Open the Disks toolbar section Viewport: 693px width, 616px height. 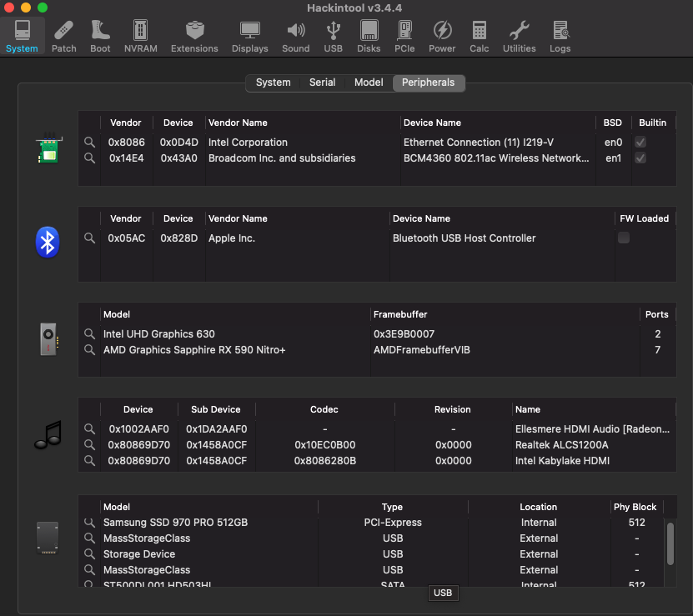tap(369, 36)
